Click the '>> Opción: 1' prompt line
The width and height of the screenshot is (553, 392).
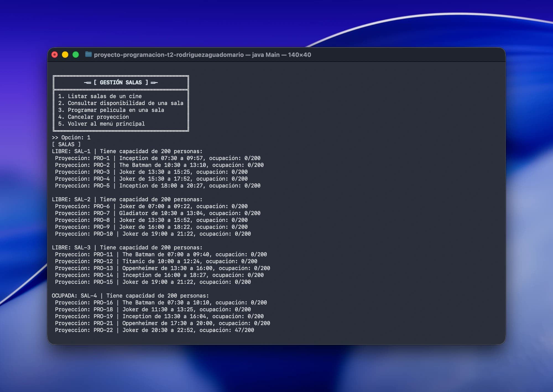pyautogui.click(x=71, y=137)
